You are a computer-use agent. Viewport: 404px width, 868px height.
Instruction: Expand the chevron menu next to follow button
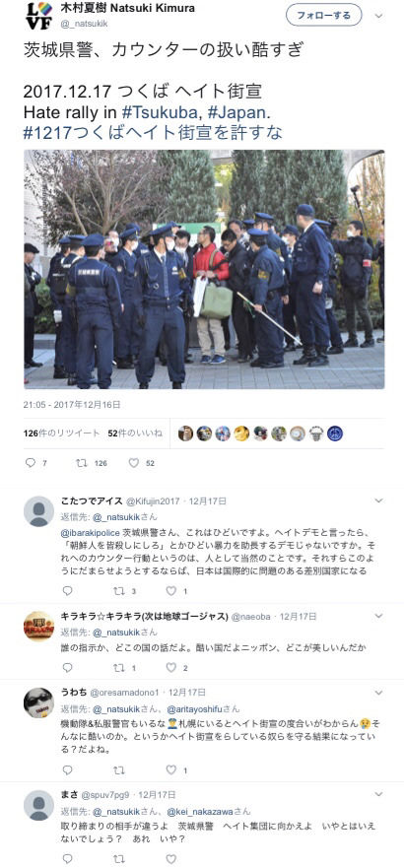coord(379,15)
